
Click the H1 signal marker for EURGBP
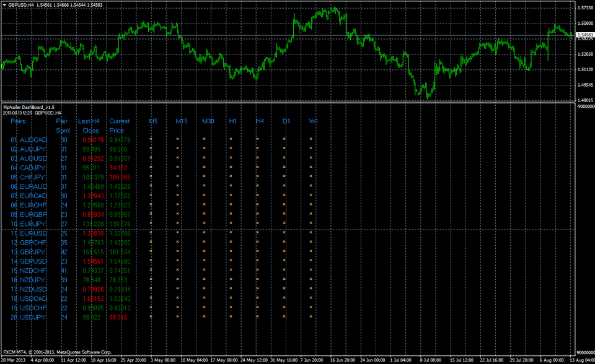(x=232, y=213)
